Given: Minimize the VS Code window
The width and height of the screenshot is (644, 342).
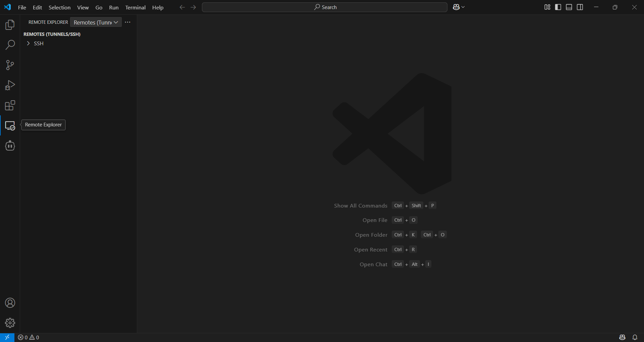Looking at the screenshot, I should pos(596,7).
